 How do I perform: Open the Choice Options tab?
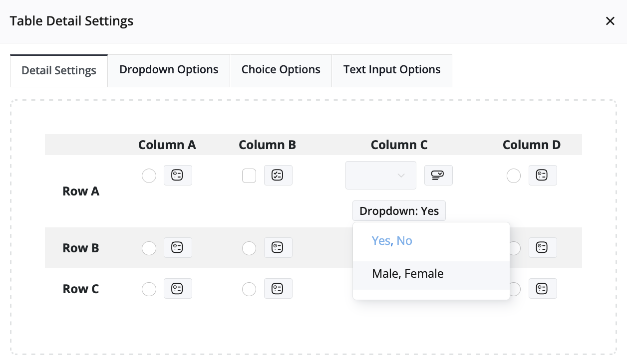(281, 70)
